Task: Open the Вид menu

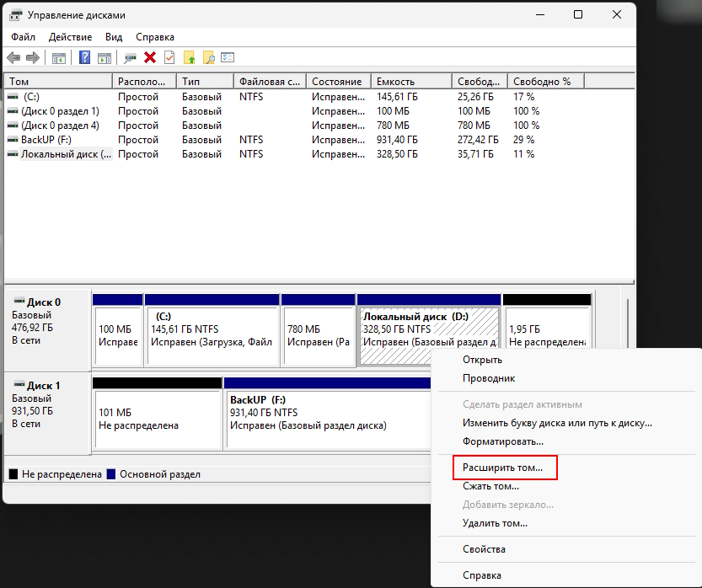Action: click(114, 37)
